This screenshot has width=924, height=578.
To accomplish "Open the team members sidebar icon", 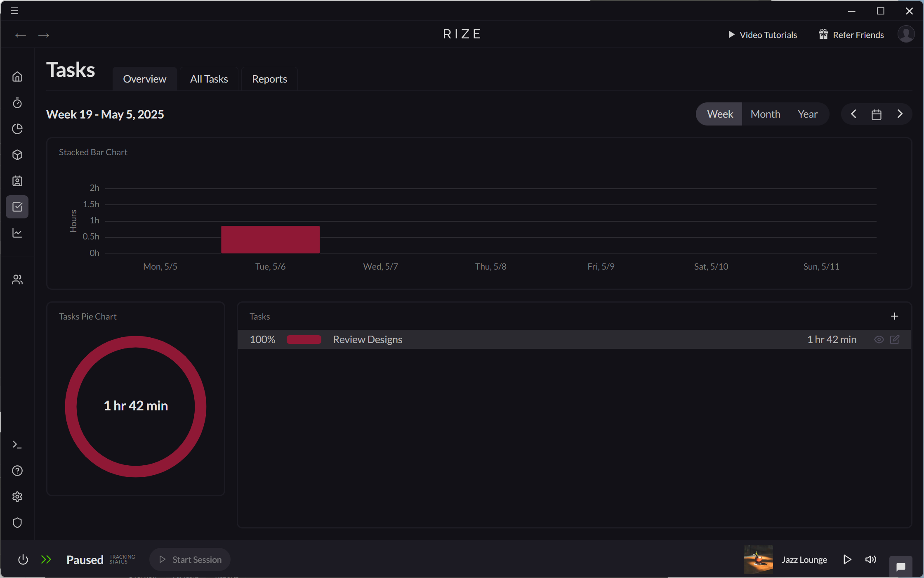I will point(17,279).
